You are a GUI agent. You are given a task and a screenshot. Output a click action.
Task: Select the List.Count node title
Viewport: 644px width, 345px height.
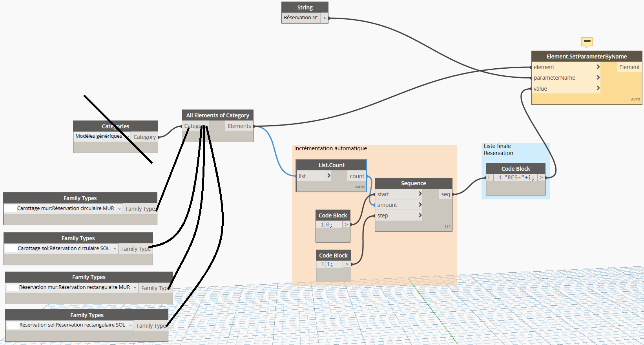pos(331,165)
